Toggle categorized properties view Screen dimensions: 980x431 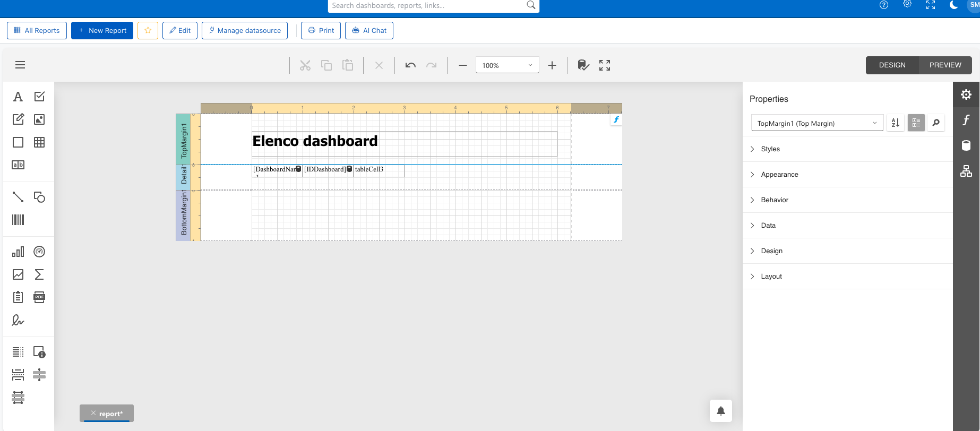click(x=916, y=123)
